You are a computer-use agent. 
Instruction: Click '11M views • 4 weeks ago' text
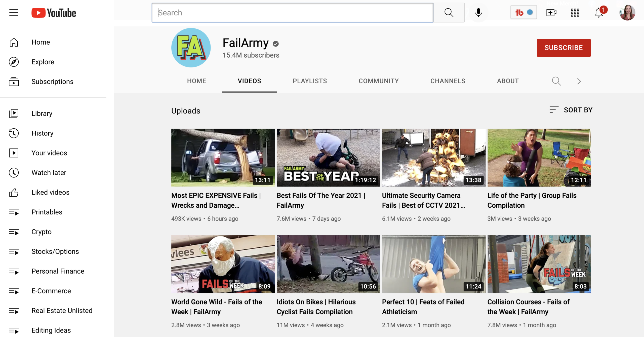pyautogui.click(x=310, y=325)
